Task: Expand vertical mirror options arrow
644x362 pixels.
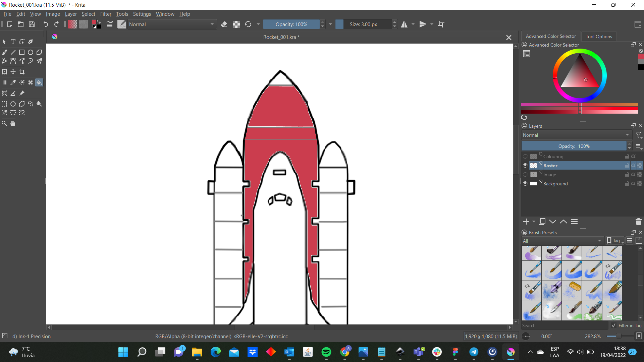Action: (432, 24)
